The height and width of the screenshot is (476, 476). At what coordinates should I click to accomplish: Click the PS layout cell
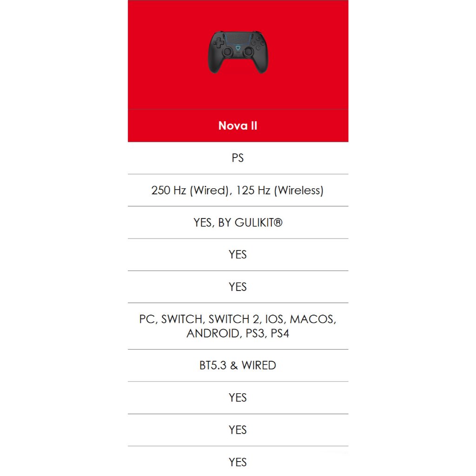click(238, 158)
